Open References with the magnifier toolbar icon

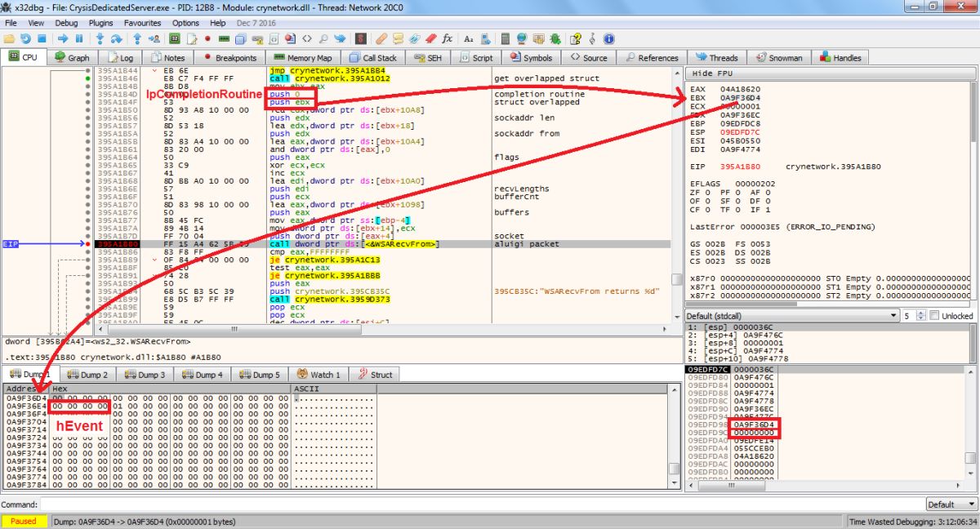click(323, 38)
